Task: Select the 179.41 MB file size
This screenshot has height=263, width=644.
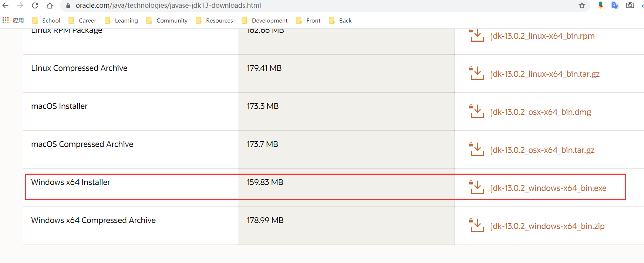Action: point(264,68)
